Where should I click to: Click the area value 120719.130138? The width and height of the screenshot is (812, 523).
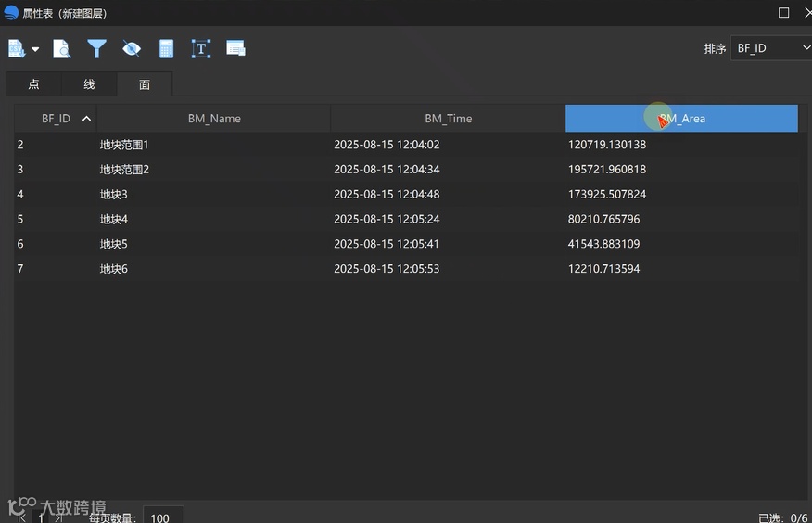(607, 145)
